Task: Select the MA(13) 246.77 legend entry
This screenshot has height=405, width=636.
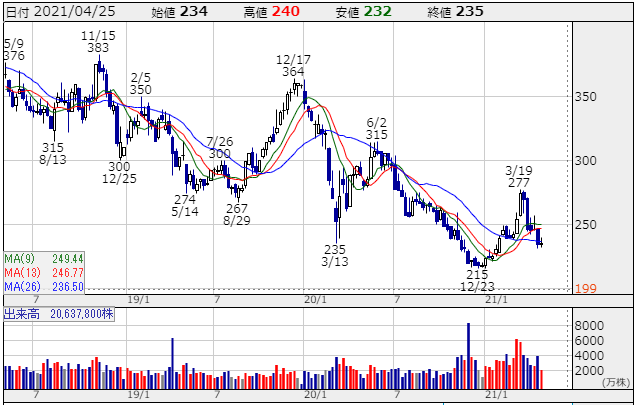Action: pyautogui.click(x=44, y=272)
